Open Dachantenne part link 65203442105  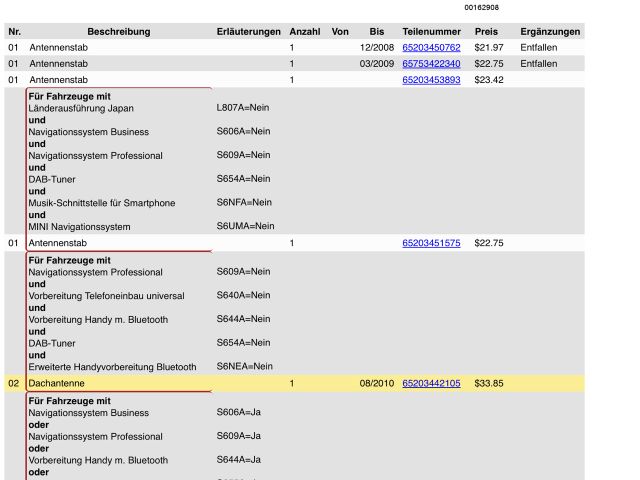pyautogui.click(x=431, y=383)
